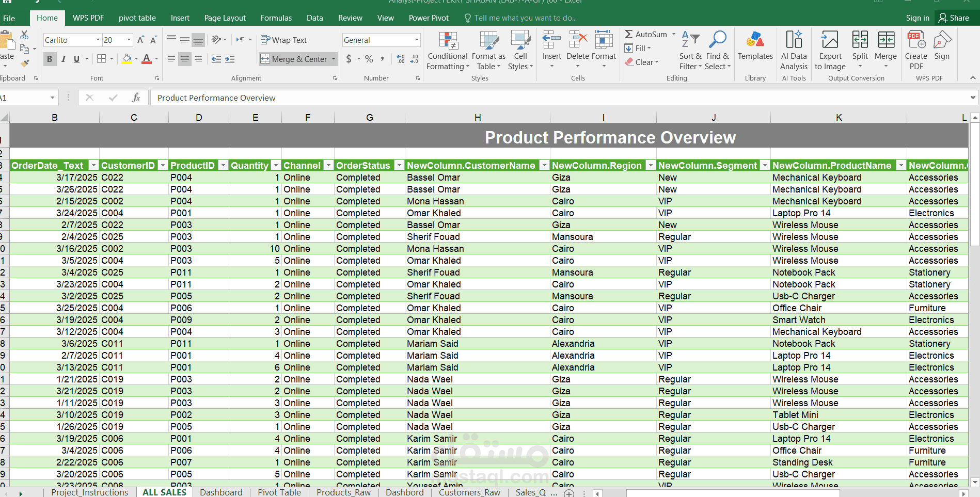
Task: Toggle Underline formatting button
Action: pos(76,59)
